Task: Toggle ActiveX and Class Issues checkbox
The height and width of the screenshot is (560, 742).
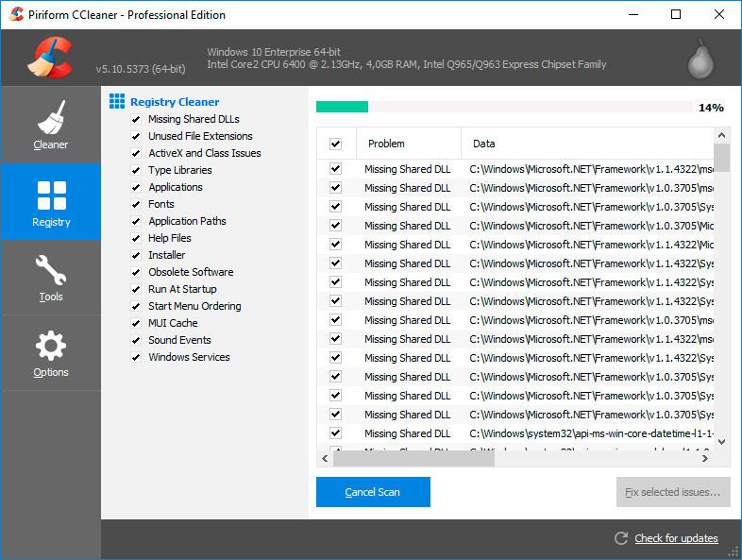Action: (136, 153)
